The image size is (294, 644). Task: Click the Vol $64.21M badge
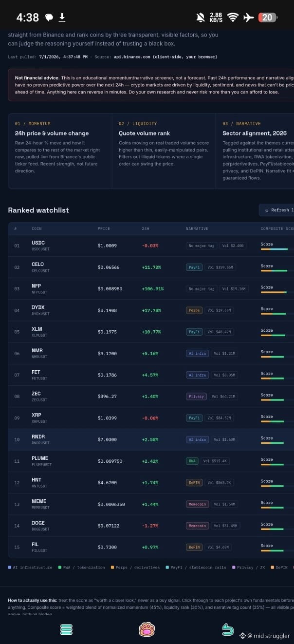point(223,397)
